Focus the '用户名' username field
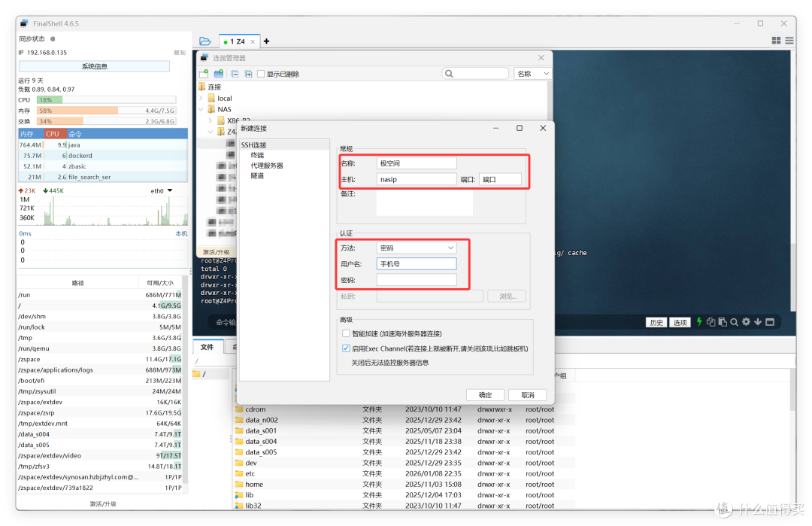Image resolution: width=812 pixels, height=526 pixels. tap(417, 264)
